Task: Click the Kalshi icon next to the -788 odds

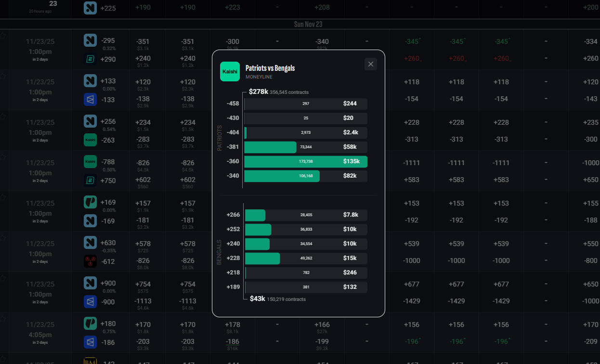Action: [x=90, y=161]
